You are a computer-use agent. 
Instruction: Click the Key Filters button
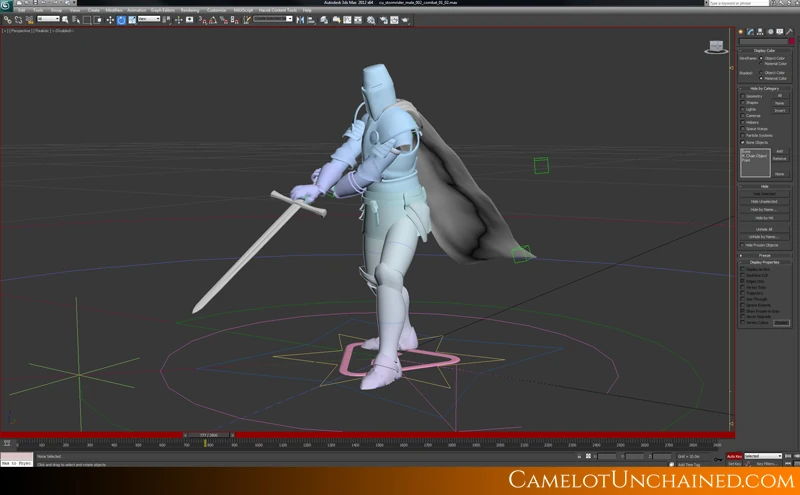pos(767,463)
